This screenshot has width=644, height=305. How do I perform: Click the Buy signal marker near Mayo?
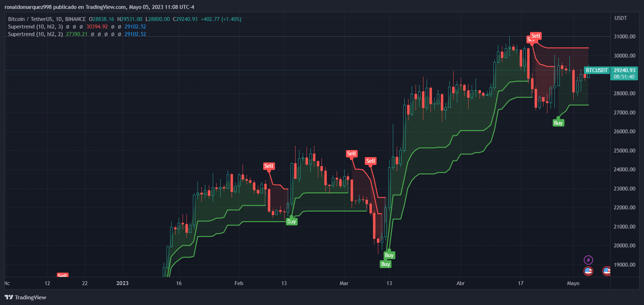[558, 123]
